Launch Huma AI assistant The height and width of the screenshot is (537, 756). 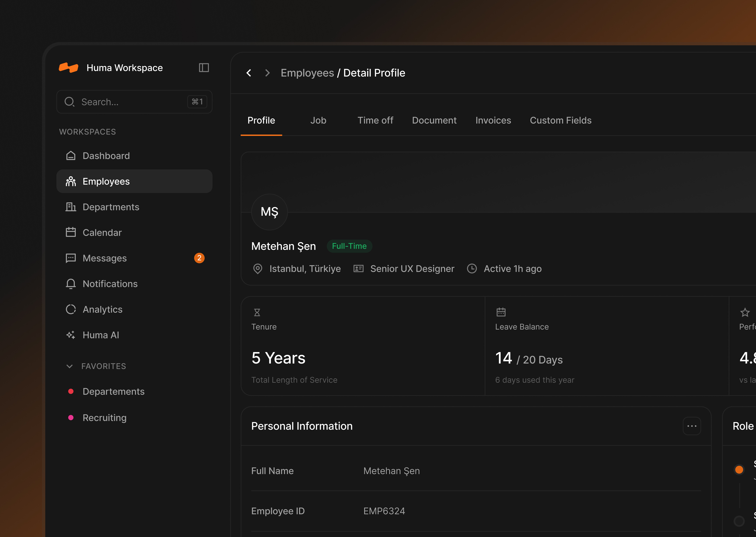pyautogui.click(x=101, y=335)
